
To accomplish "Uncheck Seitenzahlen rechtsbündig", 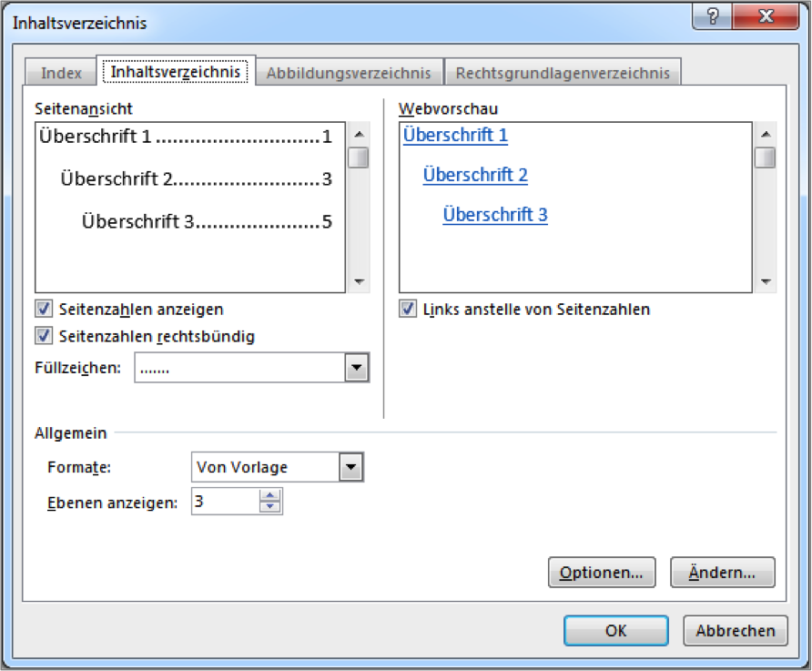I will coord(44,336).
